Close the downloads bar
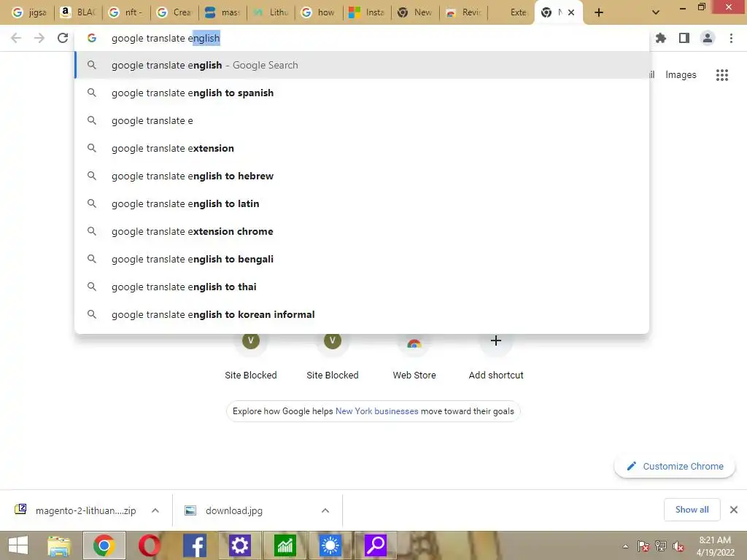Screen dimensions: 747x560 click(734, 510)
